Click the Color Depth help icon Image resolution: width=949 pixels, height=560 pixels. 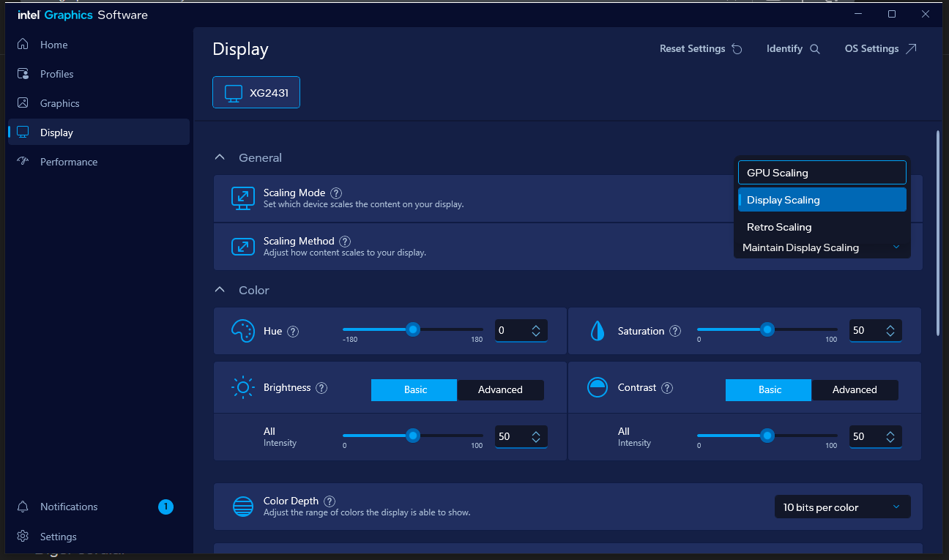(330, 501)
